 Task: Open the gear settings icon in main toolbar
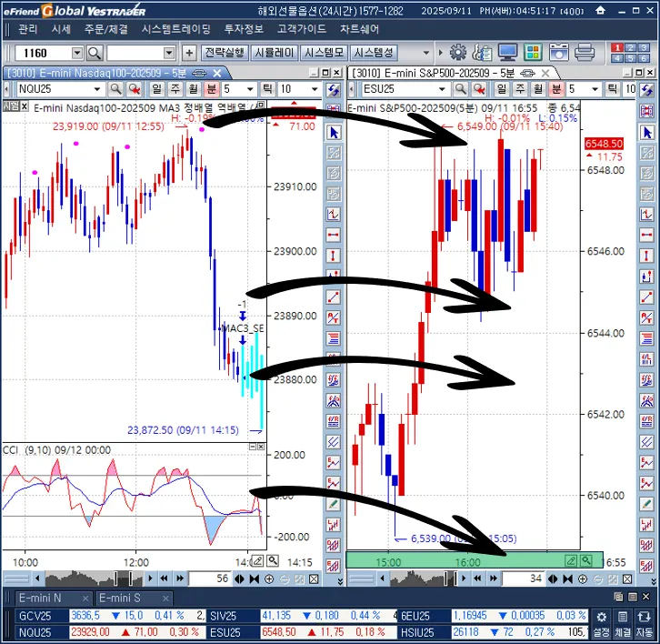(457, 53)
